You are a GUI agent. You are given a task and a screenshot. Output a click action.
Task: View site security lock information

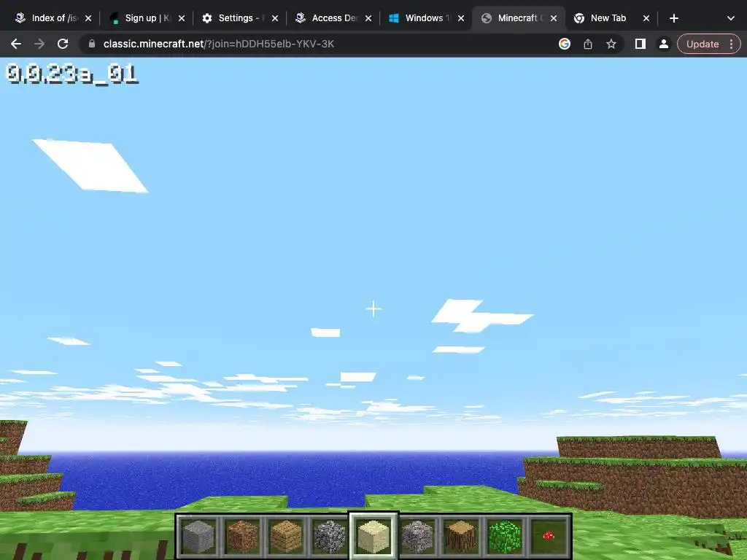[92, 44]
